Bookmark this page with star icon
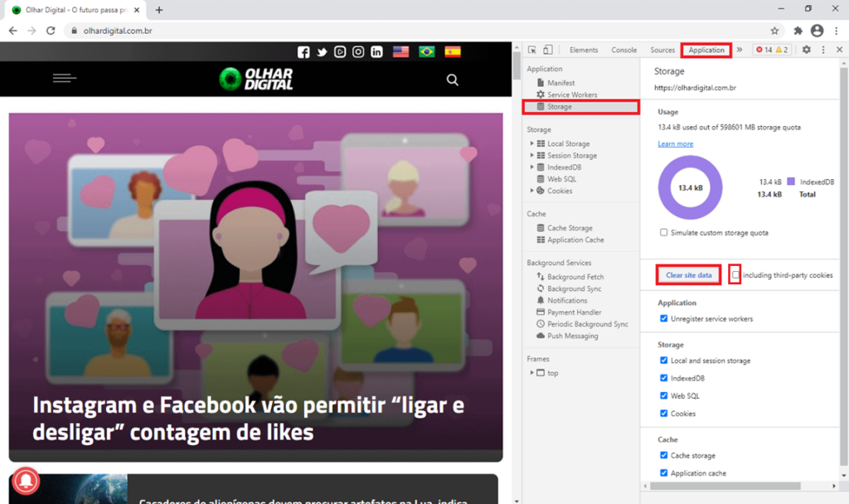This screenshot has width=849, height=504. [x=774, y=31]
